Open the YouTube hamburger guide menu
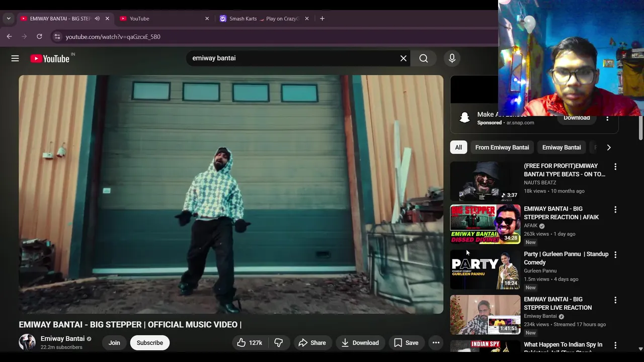644x362 pixels. coord(15,58)
